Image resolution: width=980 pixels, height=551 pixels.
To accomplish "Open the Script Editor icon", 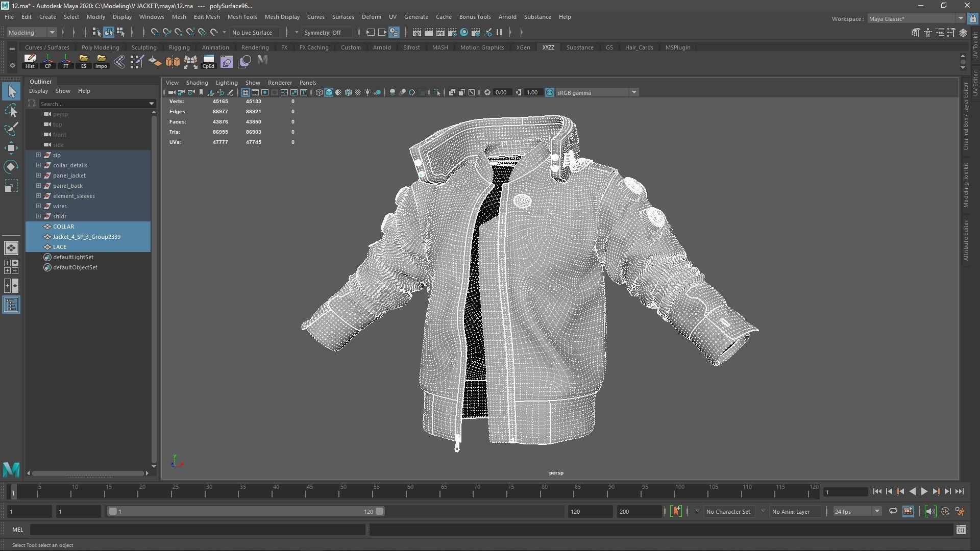I will coord(961,530).
